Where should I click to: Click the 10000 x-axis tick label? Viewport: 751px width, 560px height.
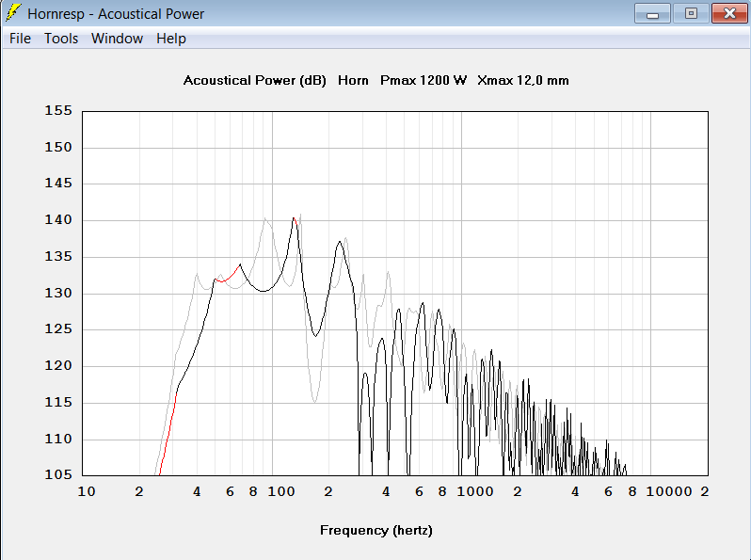[x=669, y=491]
